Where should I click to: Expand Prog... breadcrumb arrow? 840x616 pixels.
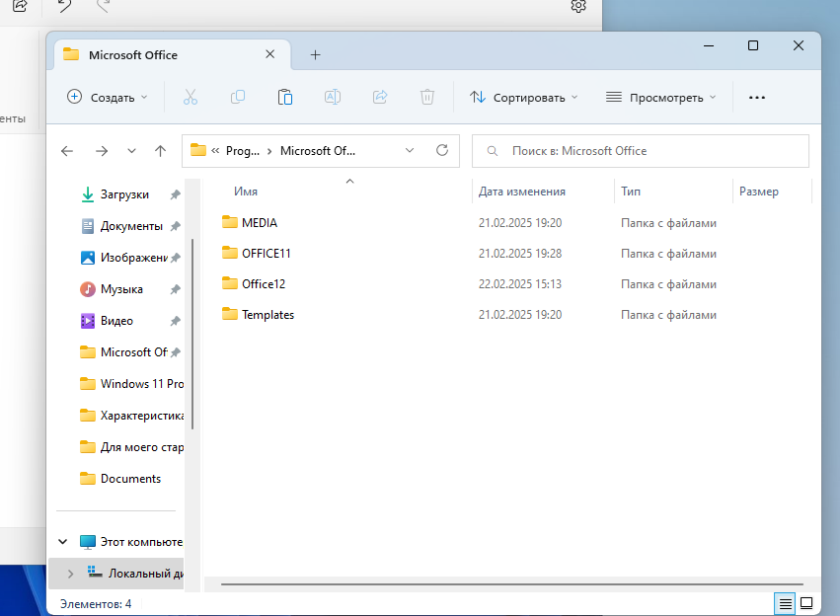268,151
